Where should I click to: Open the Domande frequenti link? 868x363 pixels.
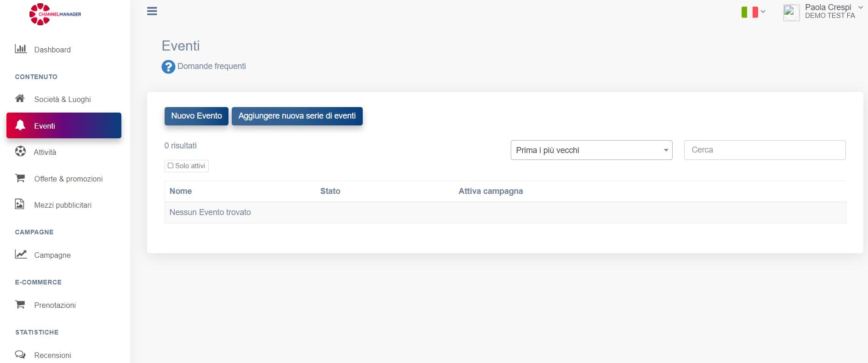pyautogui.click(x=211, y=66)
